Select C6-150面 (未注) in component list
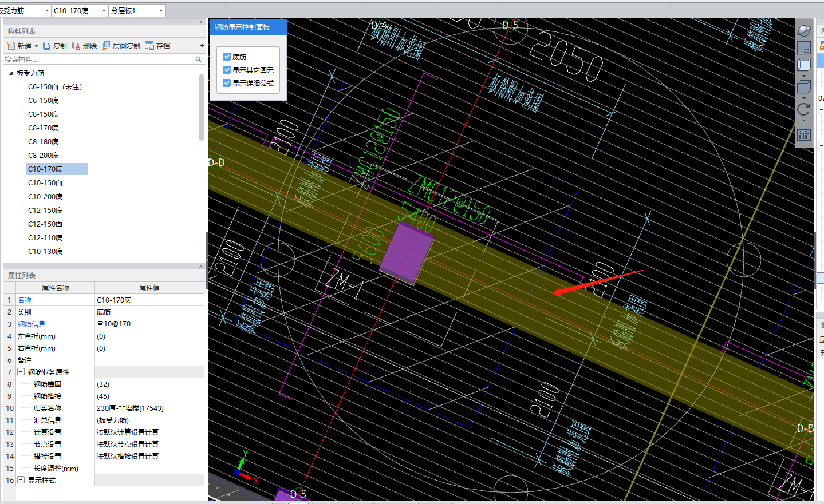 (55, 87)
